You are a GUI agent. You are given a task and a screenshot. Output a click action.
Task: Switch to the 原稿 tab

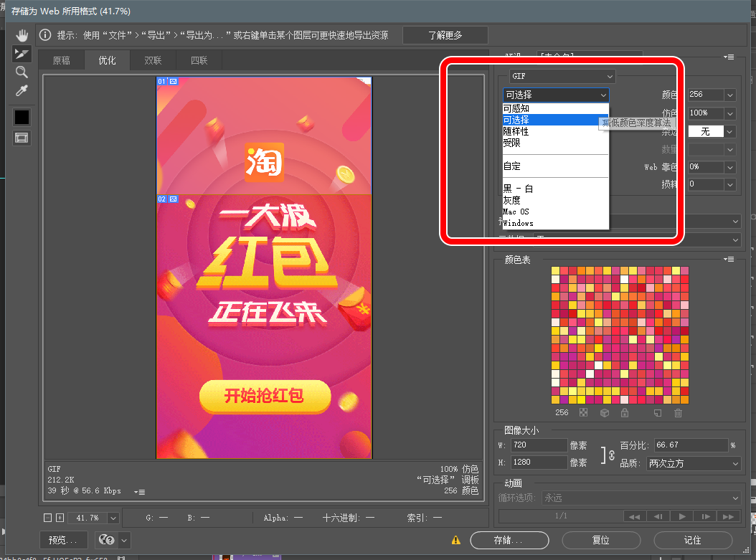click(61, 60)
